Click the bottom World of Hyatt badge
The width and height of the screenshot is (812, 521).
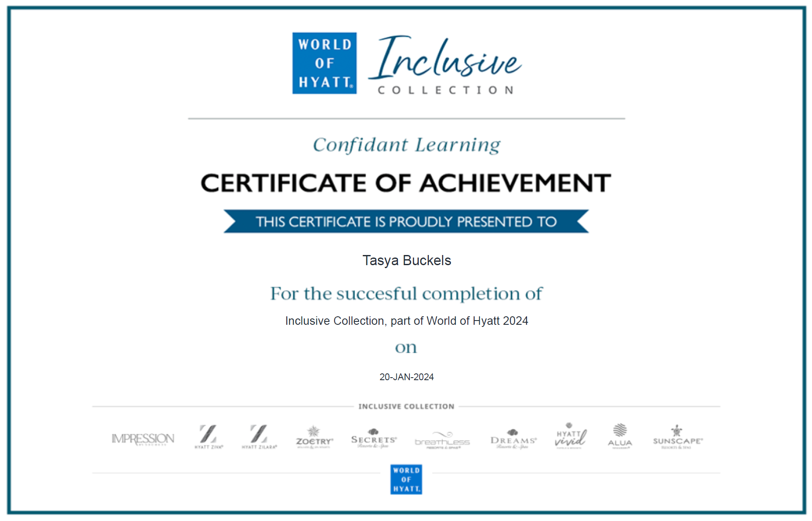pyautogui.click(x=406, y=480)
